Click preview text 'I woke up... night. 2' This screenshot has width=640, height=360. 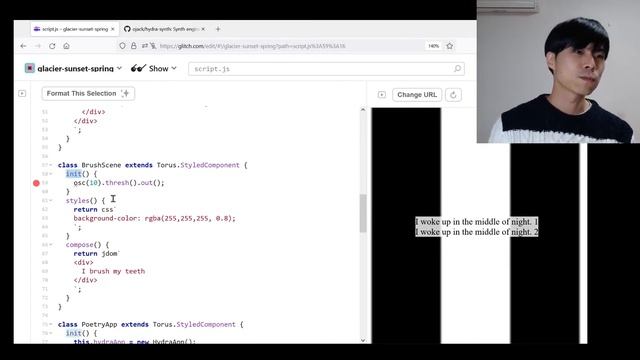[476, 232]
